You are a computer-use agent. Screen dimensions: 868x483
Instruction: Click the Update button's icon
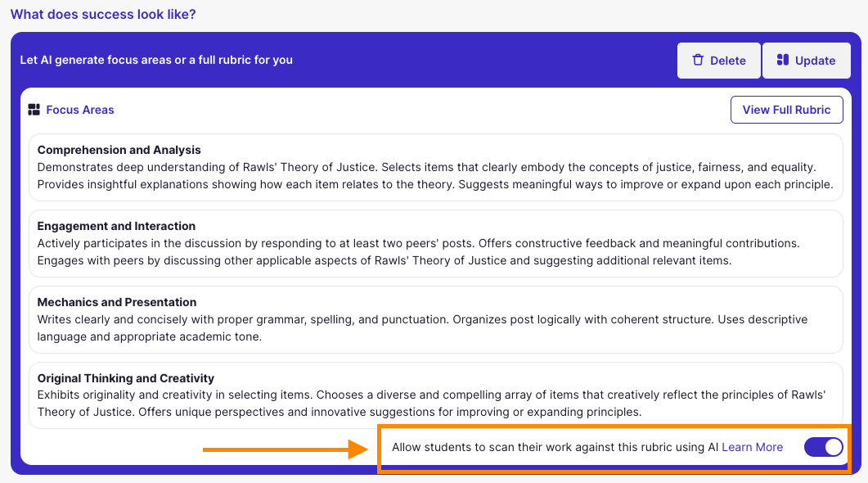(783, 60)
